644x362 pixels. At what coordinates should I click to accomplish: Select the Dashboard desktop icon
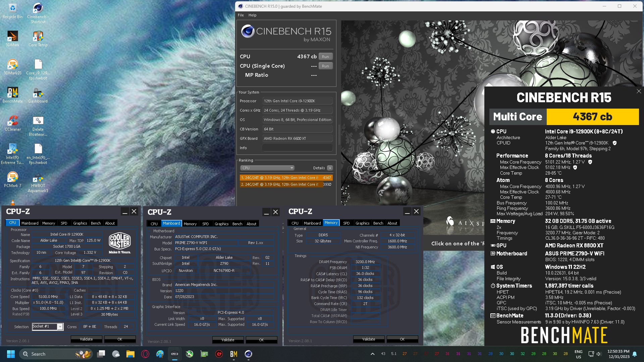[x=38, y=95]
